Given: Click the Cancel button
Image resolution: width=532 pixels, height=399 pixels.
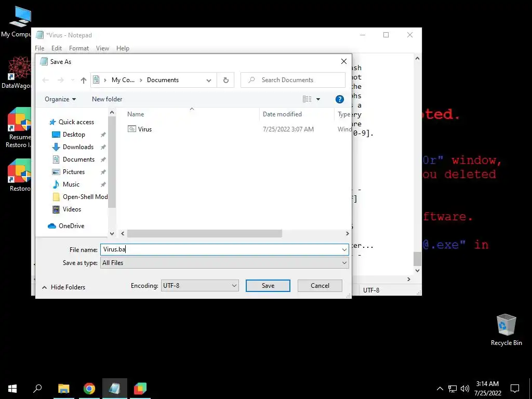Looking at the screenshot, I should [320, 286].
